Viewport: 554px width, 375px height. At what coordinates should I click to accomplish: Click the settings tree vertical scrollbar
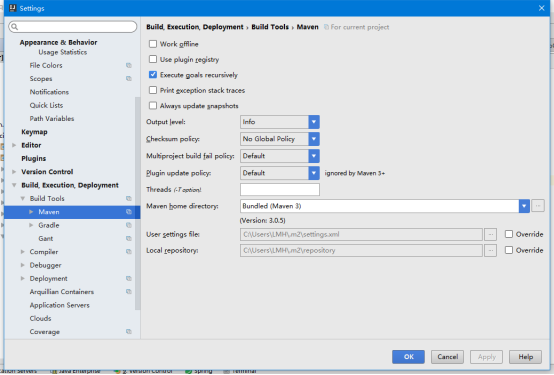pyautogui.click(x=137, y=203)
